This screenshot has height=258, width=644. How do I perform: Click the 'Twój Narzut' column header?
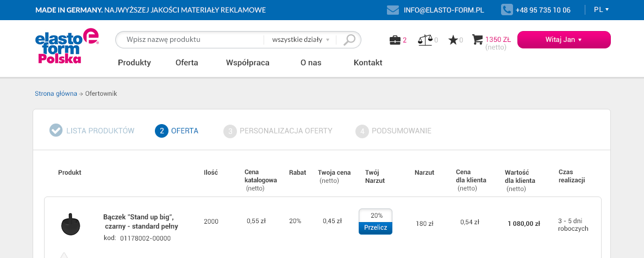click(x=375, y=176)
